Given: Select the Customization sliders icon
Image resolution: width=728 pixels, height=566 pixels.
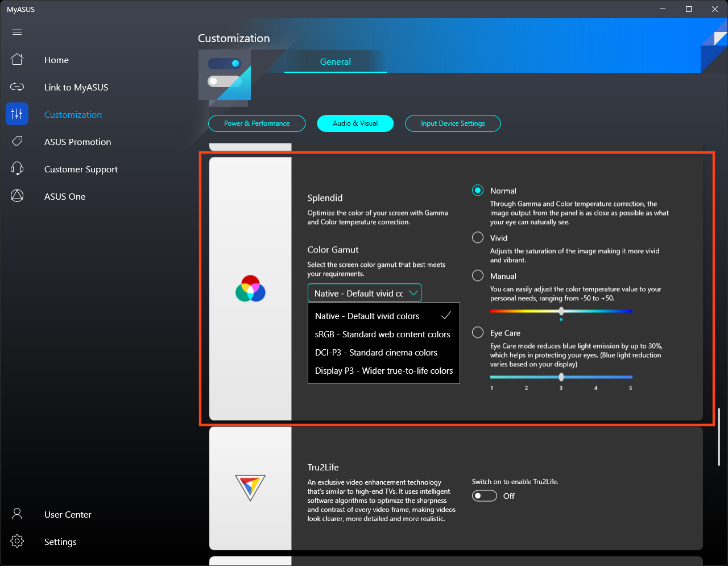Looking at the screenshot, I should pos(17,114).
